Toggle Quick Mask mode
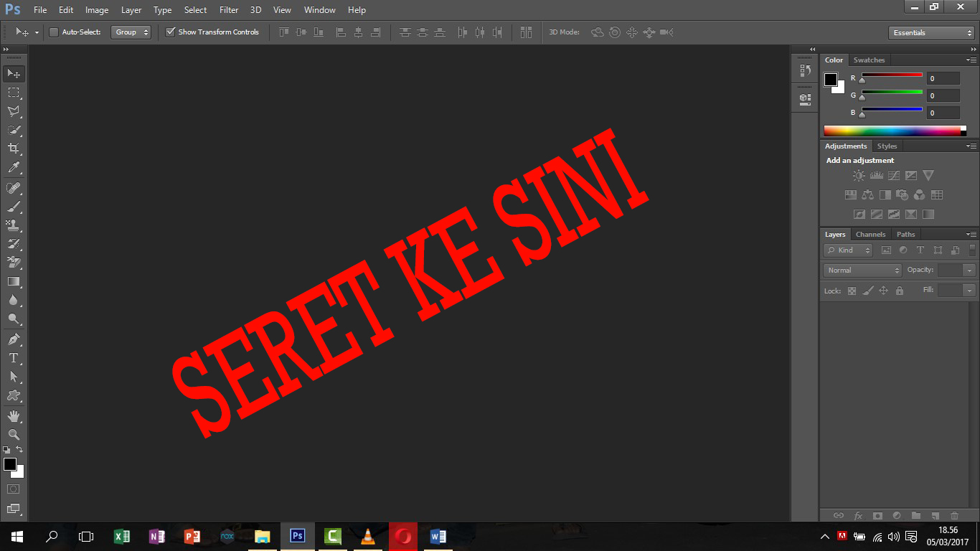Image resolution: width=980 pixels, height=551 pixels. coord(14,489)
